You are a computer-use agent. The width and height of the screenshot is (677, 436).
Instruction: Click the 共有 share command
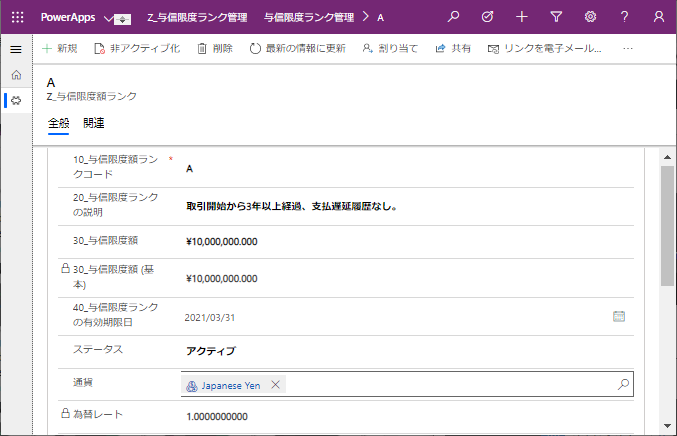tap(453, 48)
